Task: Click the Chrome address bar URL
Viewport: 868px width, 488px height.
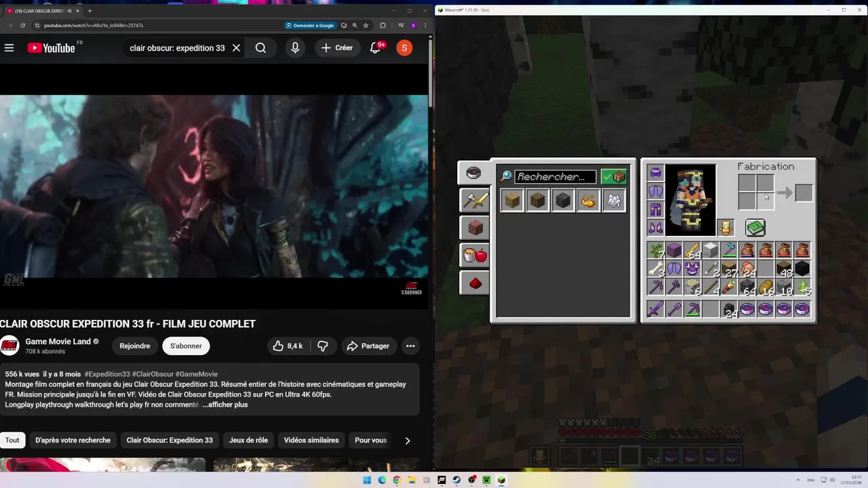Action: pos(94,25)
